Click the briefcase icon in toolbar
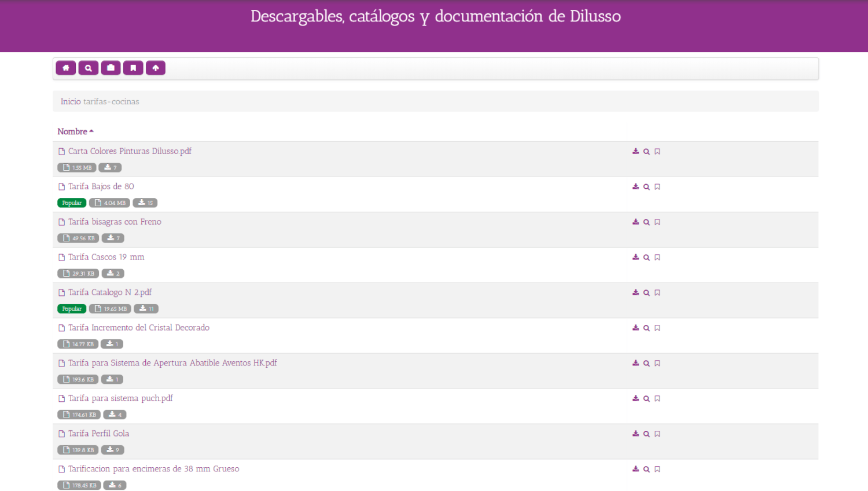Screen dimensions: 868x491 tap(111, 68)
